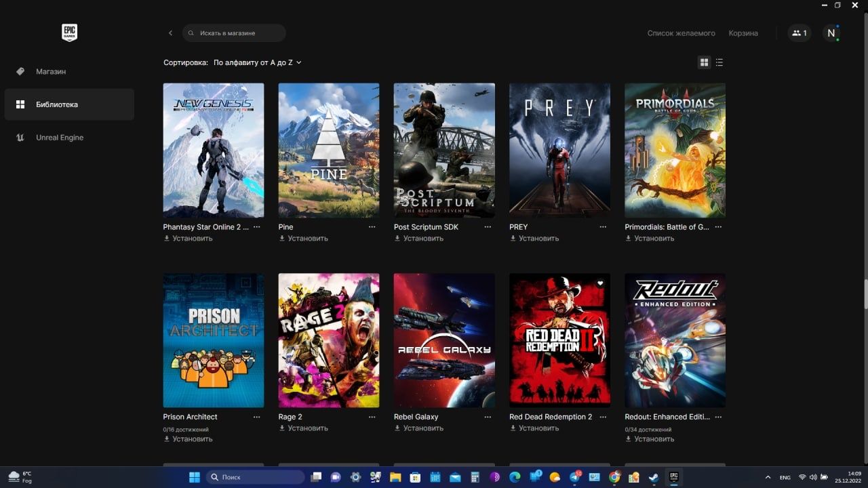
Task: Click Установить under Post Scriptum SDK
Action: 419,239
